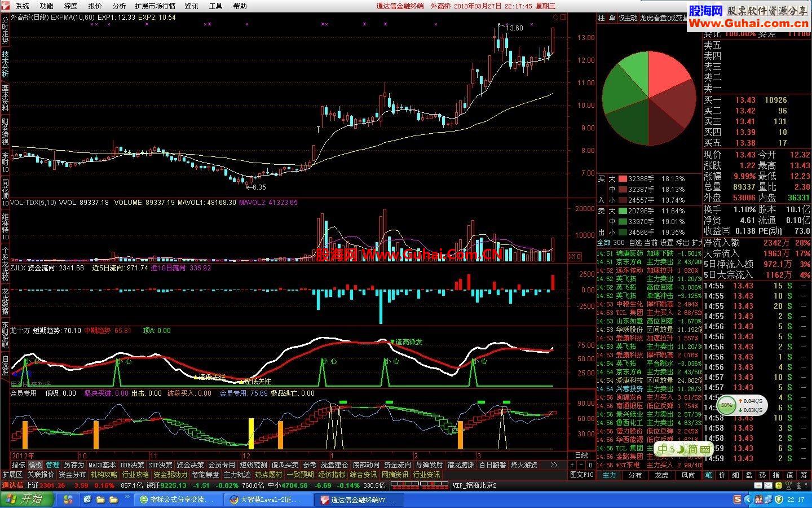
Task: Switch to the 分布 panel tab
Action: (x=635, y=475)
